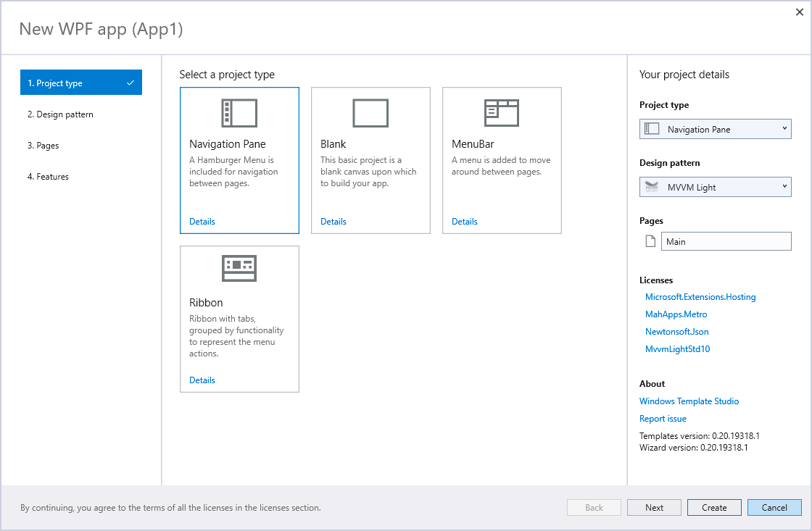Visit Windows Template Studio link
The height and width of the screenshot is (531, 812).
pyautogui.click(x=689, y=401)
